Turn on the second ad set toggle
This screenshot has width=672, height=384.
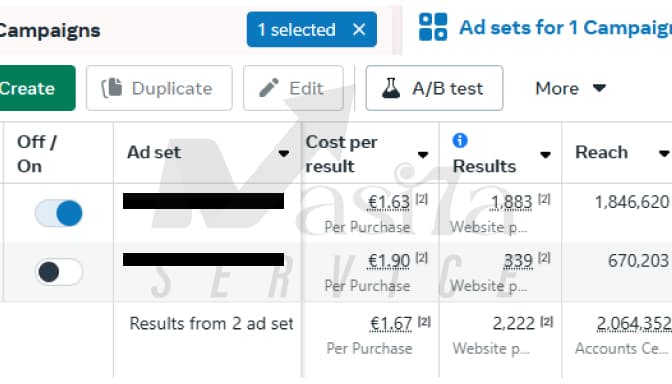(59, 272)
